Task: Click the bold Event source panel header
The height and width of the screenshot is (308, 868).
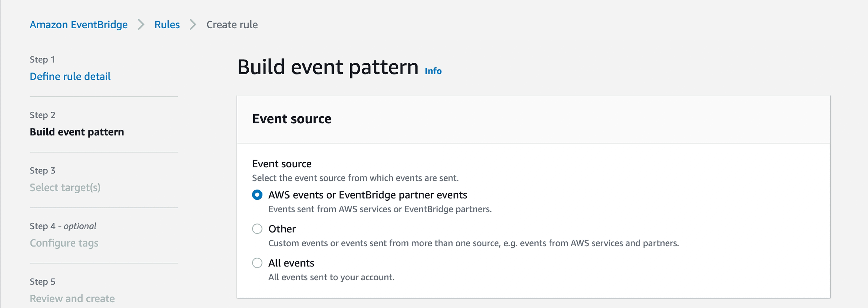Action: (x=291, y=119)
